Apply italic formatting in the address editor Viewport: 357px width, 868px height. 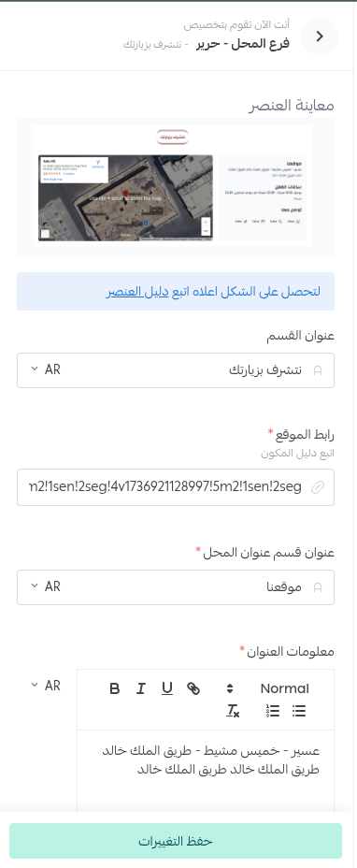click(x=141, y=688)
